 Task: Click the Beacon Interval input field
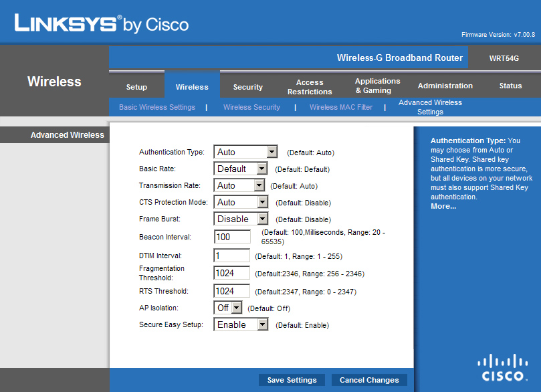[232, 237]
